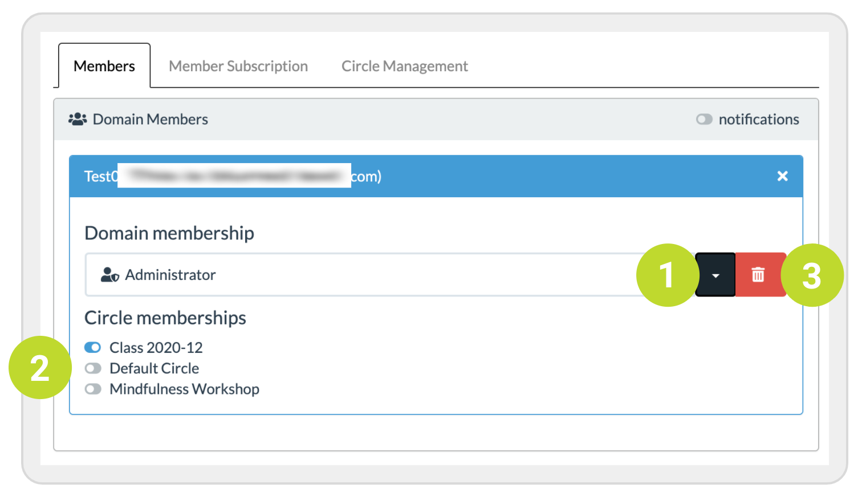
Task: Disable Class 2020-12 circle membership
Action: (93, 347)
